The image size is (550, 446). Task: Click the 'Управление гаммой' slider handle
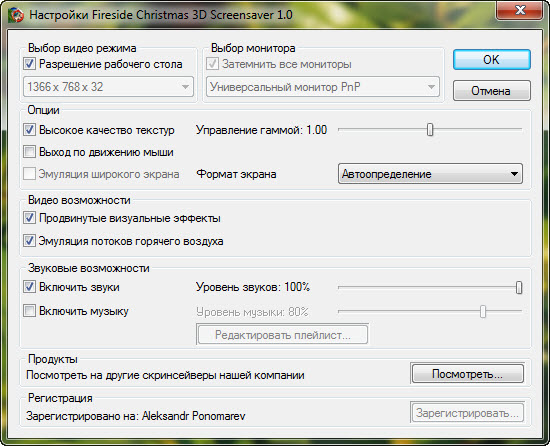(430, 130)
